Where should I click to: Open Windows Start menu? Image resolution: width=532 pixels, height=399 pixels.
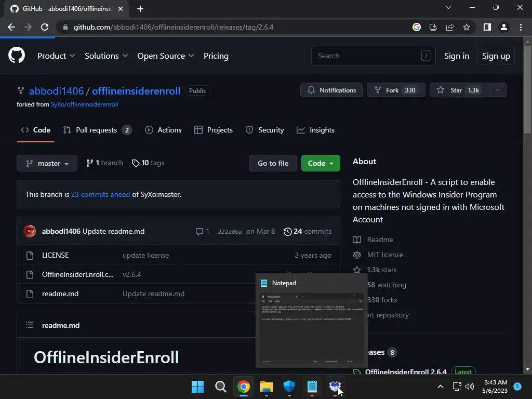coord(198,387)
